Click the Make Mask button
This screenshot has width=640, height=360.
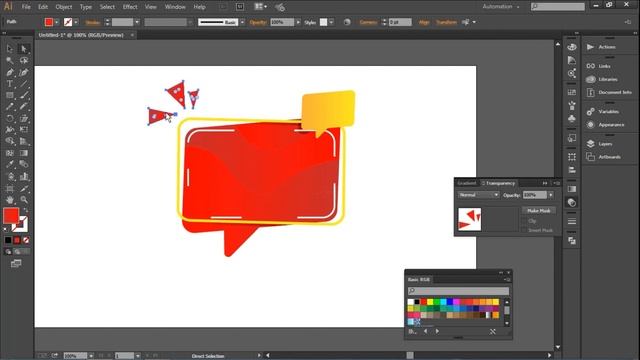(539, 211)
